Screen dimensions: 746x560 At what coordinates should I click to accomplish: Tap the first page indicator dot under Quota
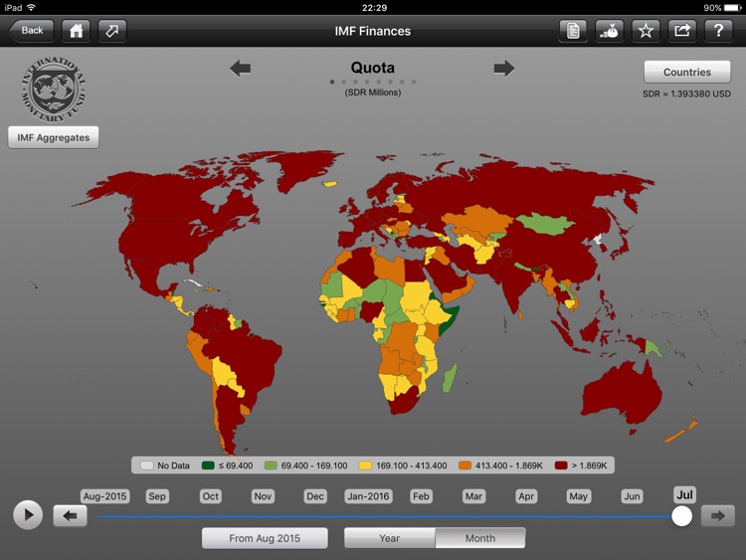332,82
